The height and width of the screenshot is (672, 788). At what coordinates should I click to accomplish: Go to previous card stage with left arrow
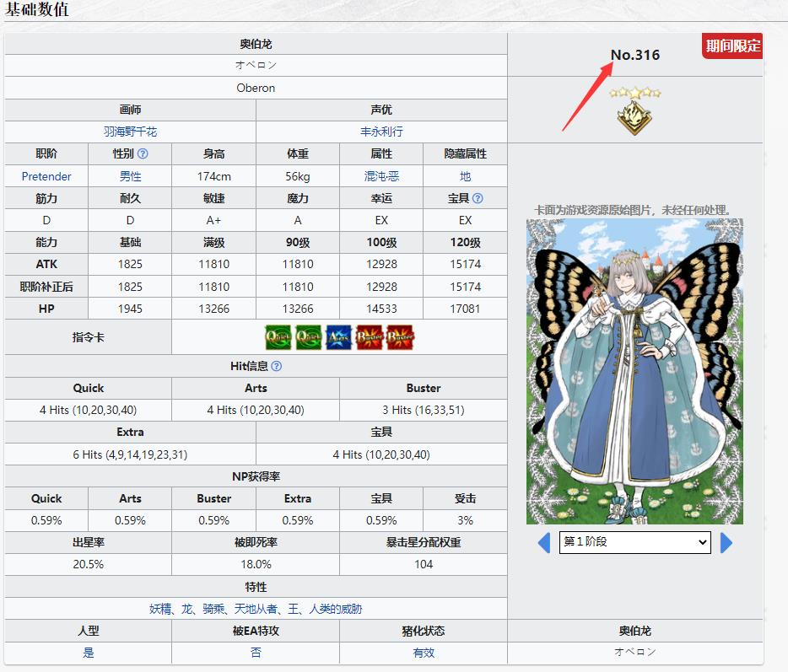tap(544, 542)
